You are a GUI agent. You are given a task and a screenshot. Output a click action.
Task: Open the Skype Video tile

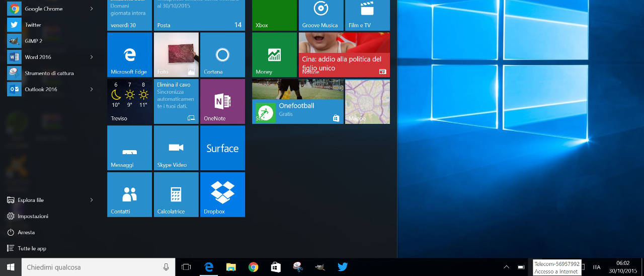tap(176, 148)
